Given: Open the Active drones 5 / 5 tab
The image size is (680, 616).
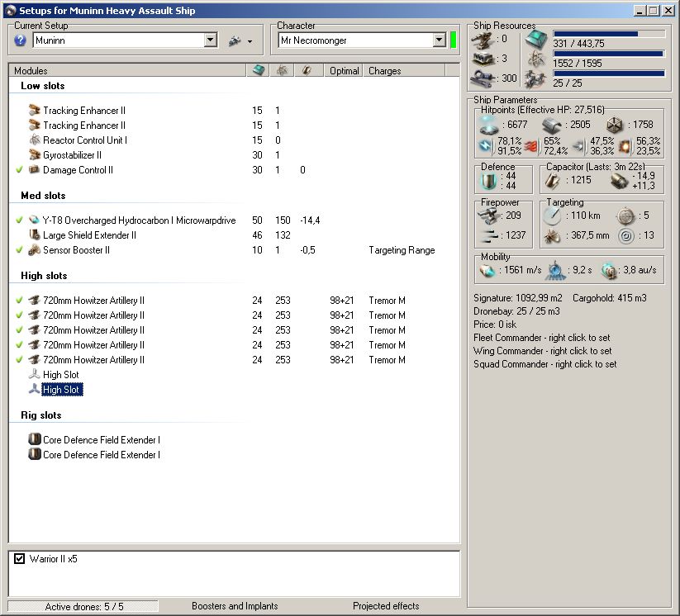Looking at the screenshot, I should pos(83,606).
